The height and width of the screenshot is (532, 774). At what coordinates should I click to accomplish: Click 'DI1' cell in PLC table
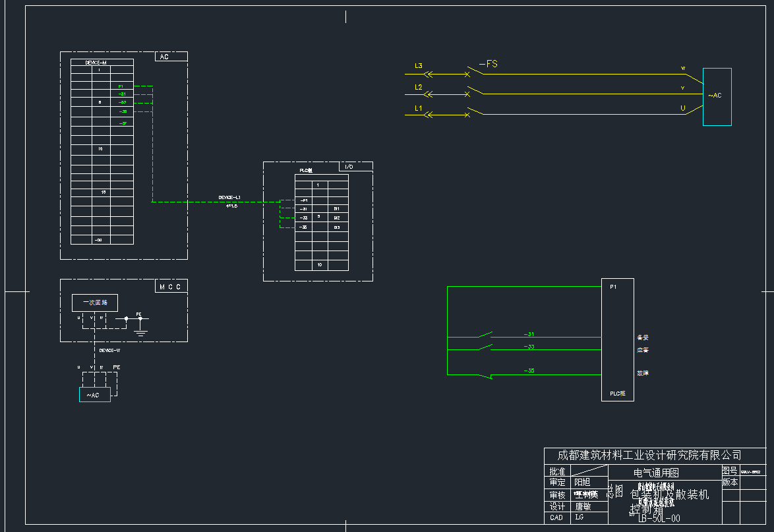[x=337, y=209]
